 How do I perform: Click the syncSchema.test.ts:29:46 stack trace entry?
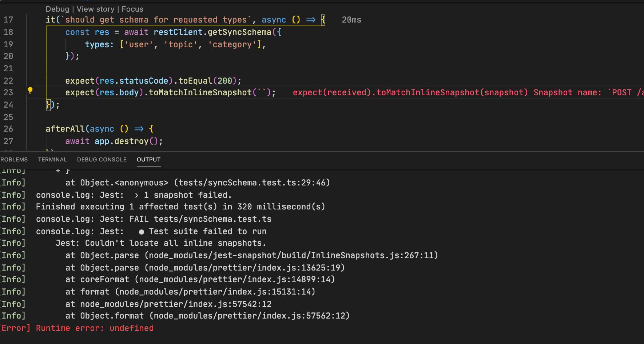point(251,182)
